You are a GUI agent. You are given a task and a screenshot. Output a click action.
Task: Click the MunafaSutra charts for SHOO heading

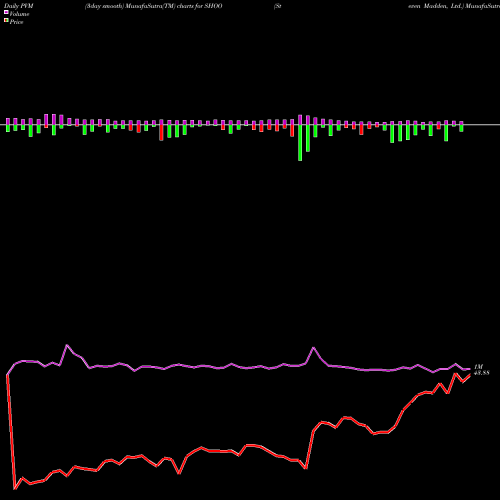[154, 6]
